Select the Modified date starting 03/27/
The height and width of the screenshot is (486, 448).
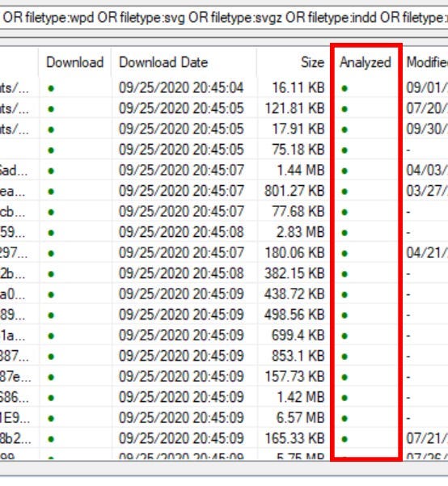[x=427, y=191]
